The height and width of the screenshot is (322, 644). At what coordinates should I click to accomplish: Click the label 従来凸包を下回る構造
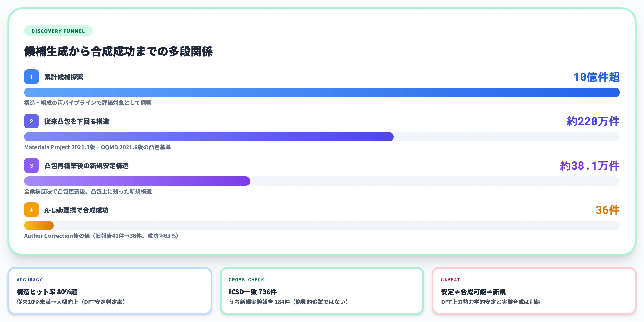point(77,122)
